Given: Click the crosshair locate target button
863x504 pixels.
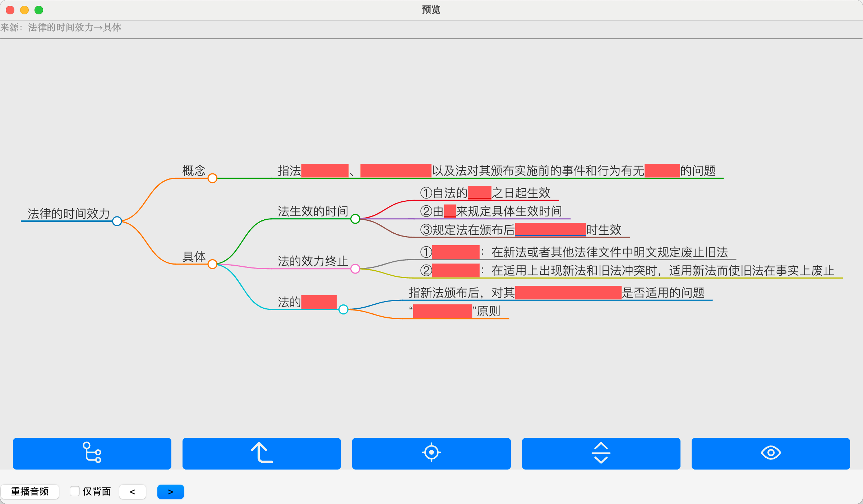Looking at the screenshot, I should [x=431, y=453].
